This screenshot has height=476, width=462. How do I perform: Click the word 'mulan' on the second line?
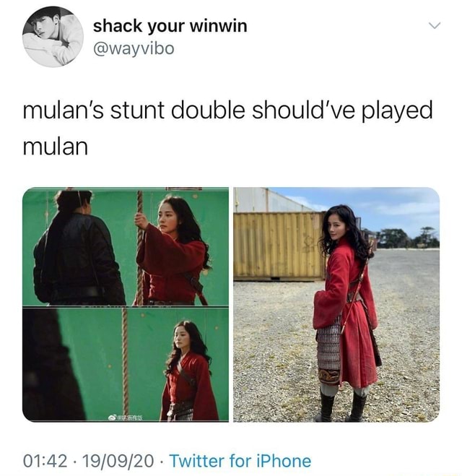(56, 147)
